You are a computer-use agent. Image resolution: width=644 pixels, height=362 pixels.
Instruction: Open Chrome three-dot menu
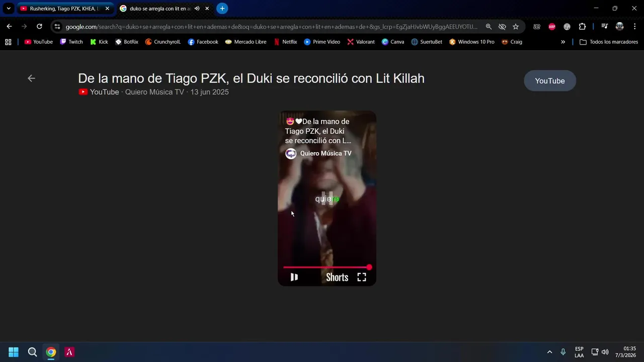pyautogui.click(x=634, y=27)
